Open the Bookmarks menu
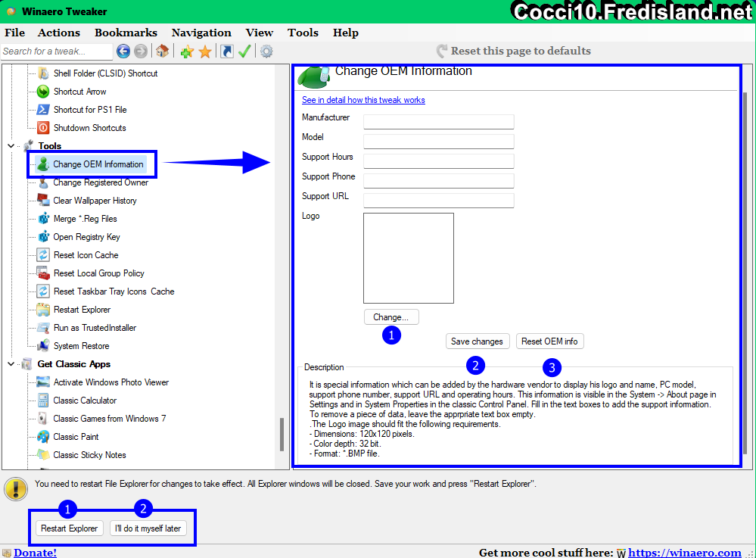756x558 pixels. pos(126,33)
